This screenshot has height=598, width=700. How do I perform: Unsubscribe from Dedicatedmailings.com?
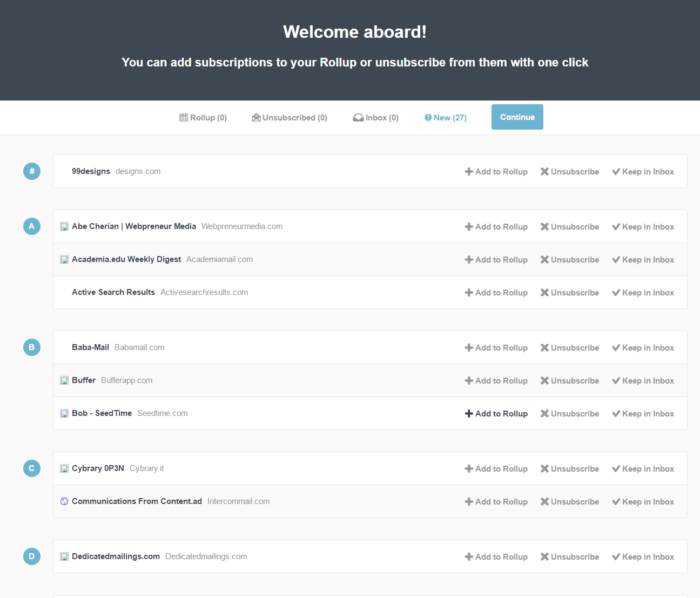570,557
